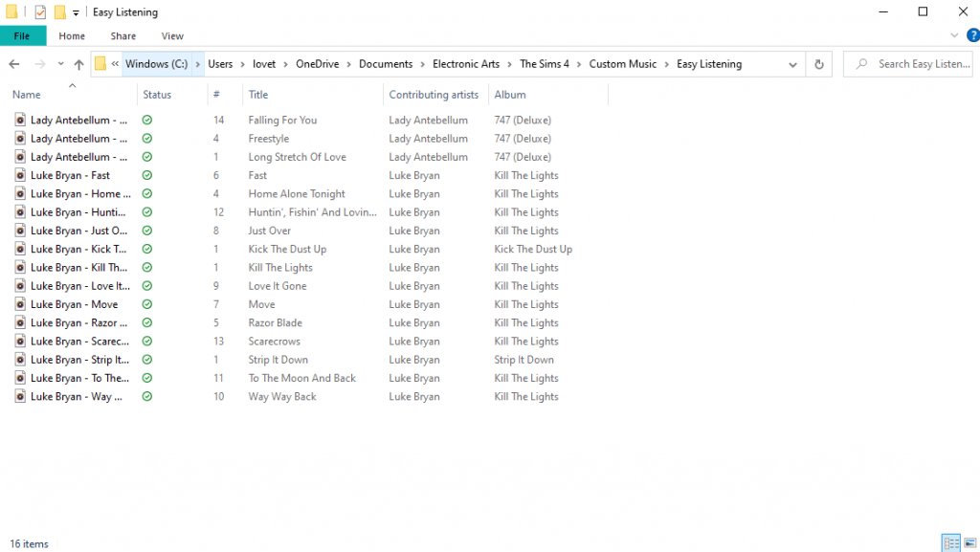Image resolution: width=980 pixels, height=552 pixels.
Task: Select Luke Bryan - Home Alone file icon
Action: point(20,193)
